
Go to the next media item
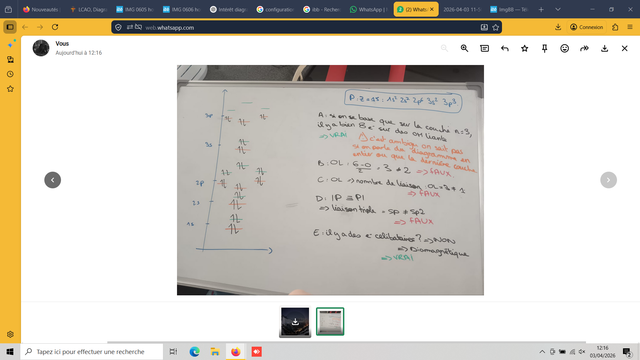(x=608, y=180)
